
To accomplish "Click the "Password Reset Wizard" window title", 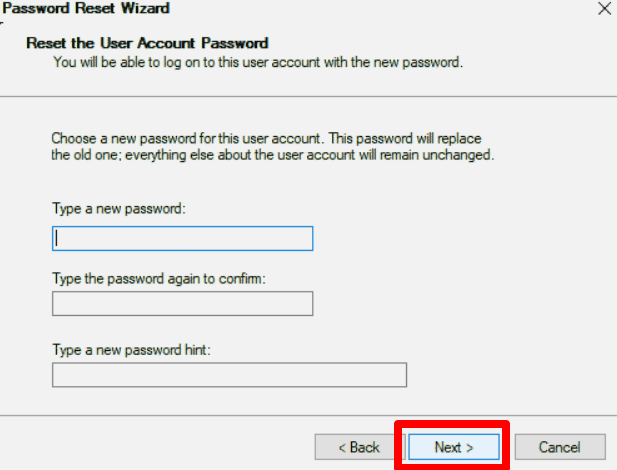I will pos(87,9).
